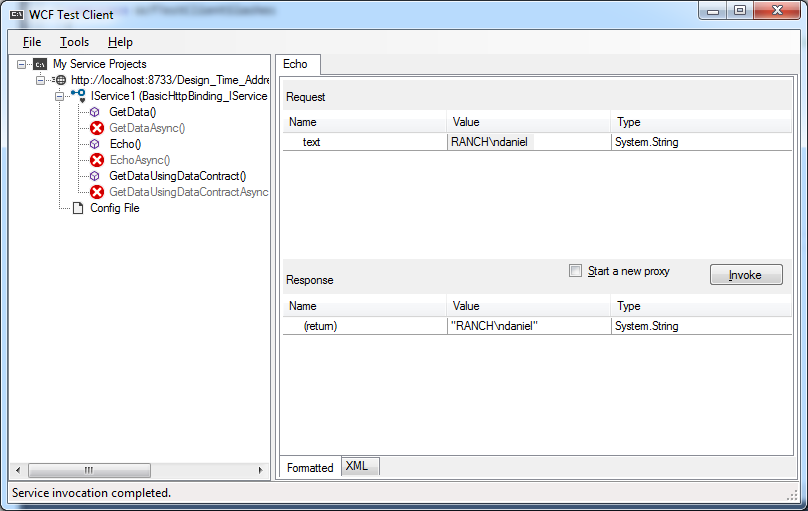Image resolution: width=808 pixels, height=511 pixels.
Task: Click the GetData() operation icon
Action: coord(94,112)
